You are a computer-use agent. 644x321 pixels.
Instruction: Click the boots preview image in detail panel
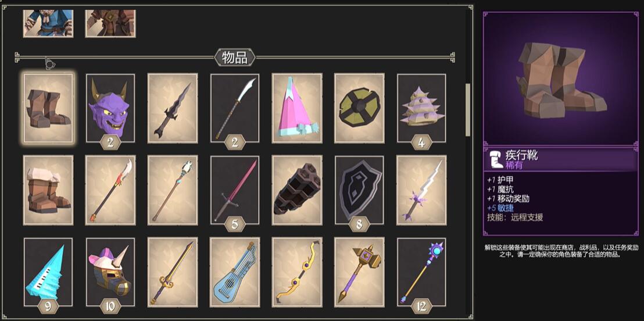pyautogui.click(x=561, y=79)
